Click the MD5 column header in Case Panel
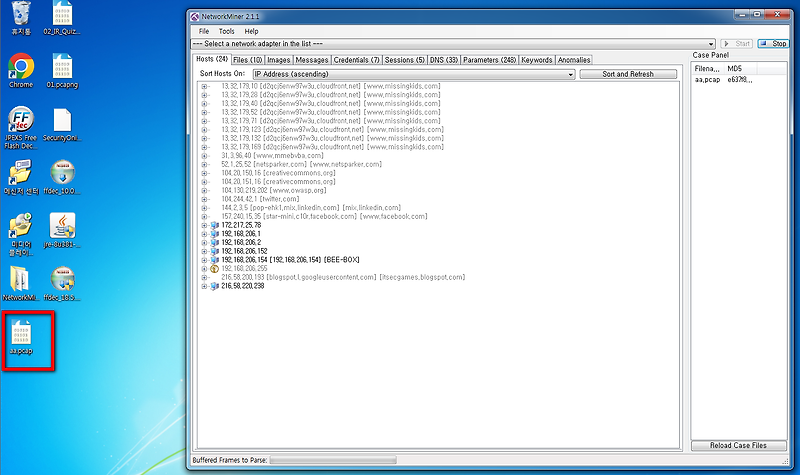This screenshot has width=800, height=475. [x=741, y=68]
